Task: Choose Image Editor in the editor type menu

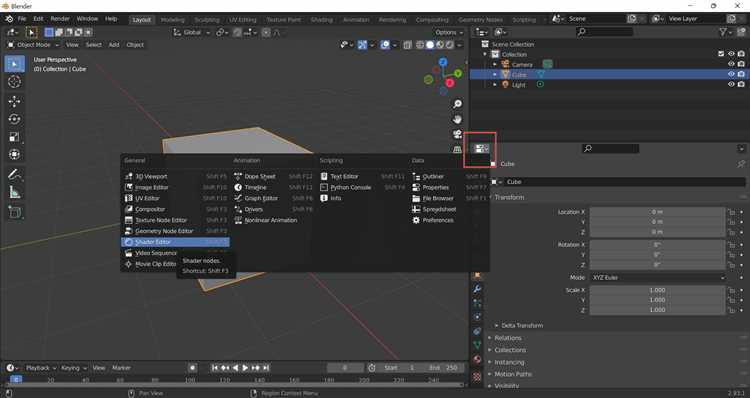Action: pyautogui.click(x=175, y=188)
